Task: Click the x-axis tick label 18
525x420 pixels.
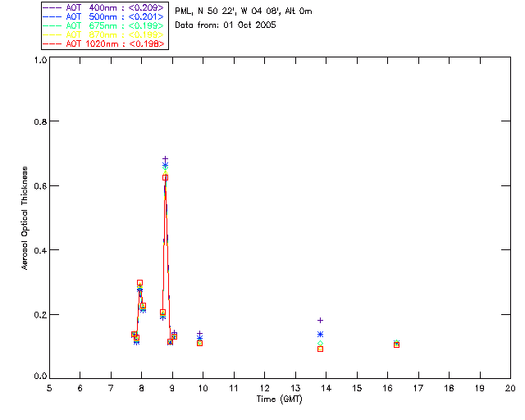Action: [x=449, y=388]
